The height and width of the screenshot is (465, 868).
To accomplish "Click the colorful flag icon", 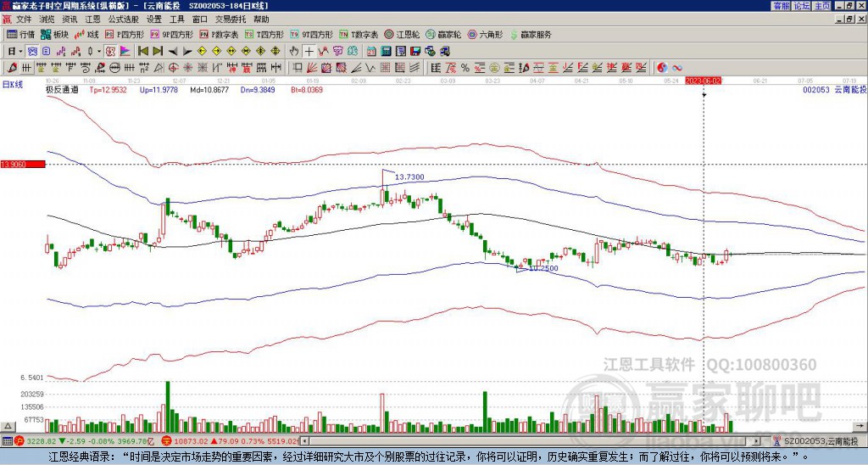I will coord(125,52).
